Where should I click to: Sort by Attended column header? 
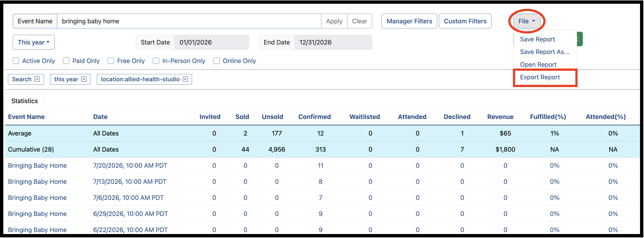coord(412,117)
